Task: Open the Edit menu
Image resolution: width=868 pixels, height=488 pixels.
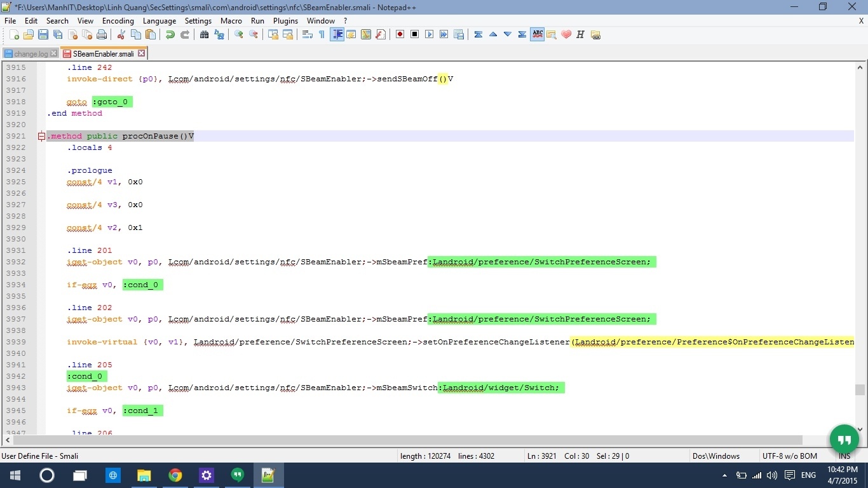Action: (31, 20)
